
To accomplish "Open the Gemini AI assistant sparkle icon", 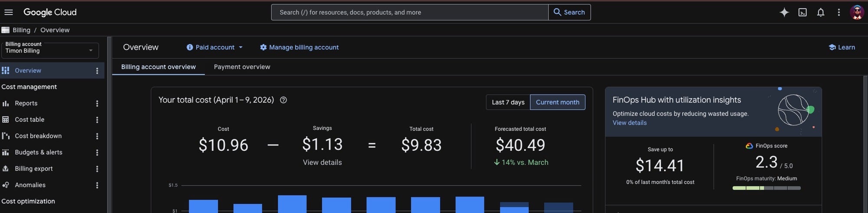I will click(784, 12).
